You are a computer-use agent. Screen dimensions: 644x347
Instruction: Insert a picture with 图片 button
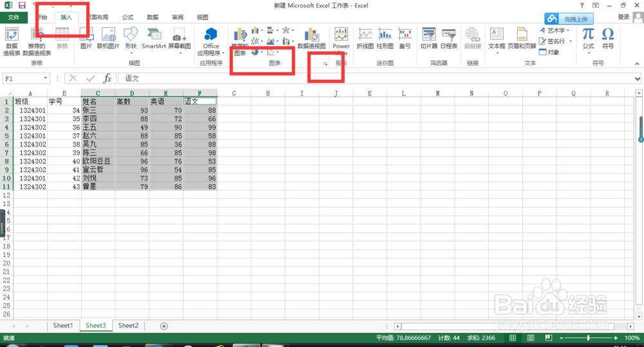coord(86,38)
